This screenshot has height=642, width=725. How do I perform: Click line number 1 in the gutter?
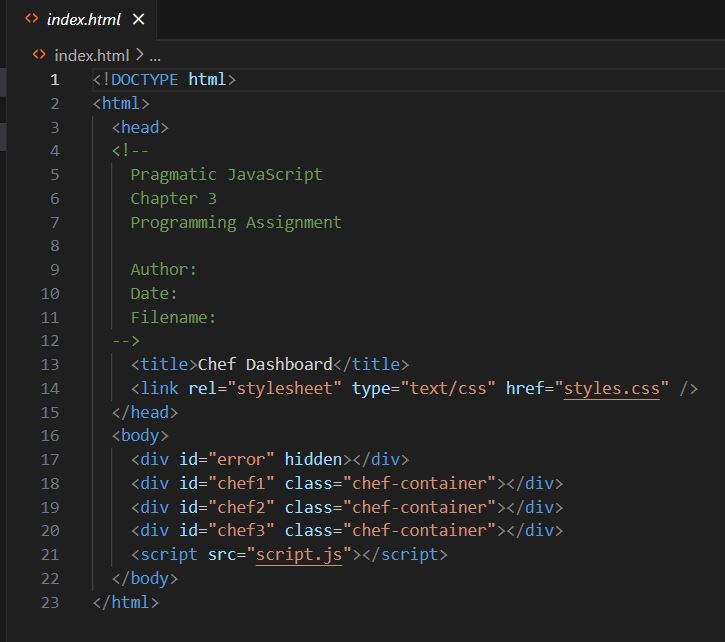pyautogui.click(x=54, y=79)
